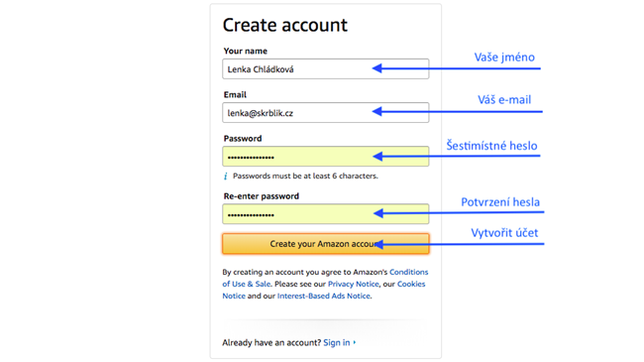Open the Interest-Based Ads Notice link
The image size is (644, 362).
324,296
